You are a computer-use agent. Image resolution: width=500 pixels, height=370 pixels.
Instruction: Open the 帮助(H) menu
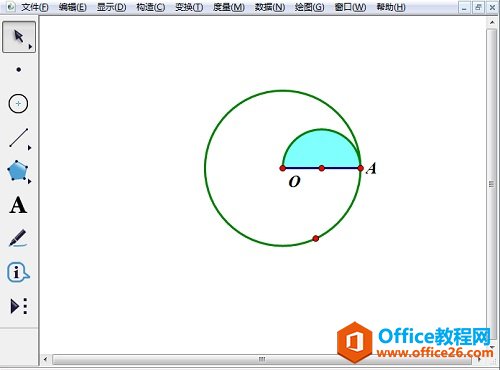pyautogui.click(x=391, y=7)
